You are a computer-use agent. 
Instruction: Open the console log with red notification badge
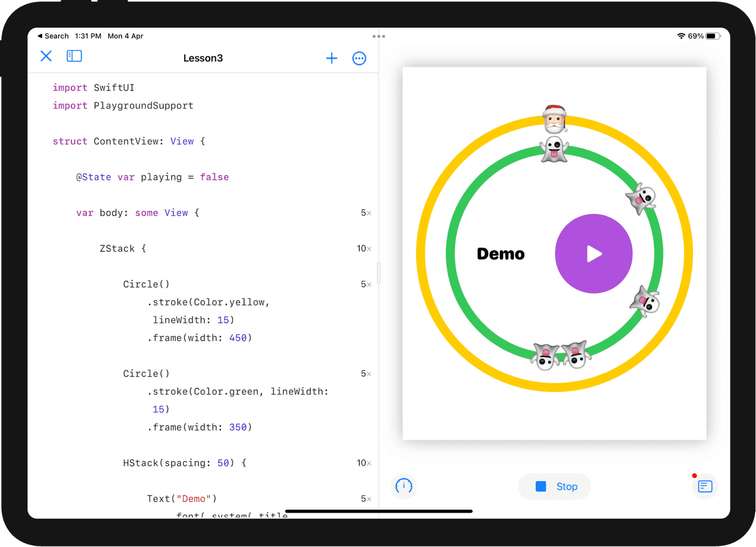[x=704, y=486]
